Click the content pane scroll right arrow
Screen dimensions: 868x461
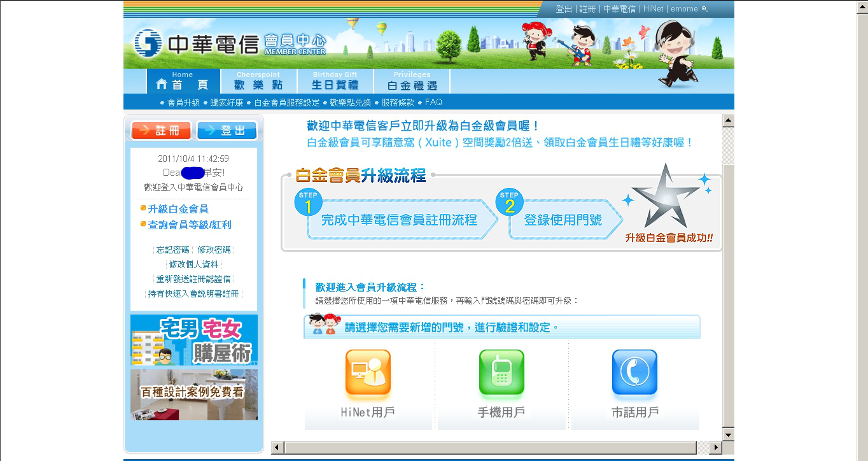(x=716, y=448)
